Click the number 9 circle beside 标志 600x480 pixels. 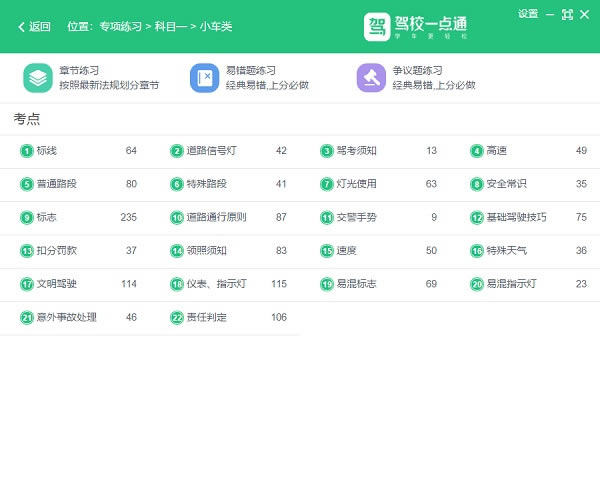point(26,217)
